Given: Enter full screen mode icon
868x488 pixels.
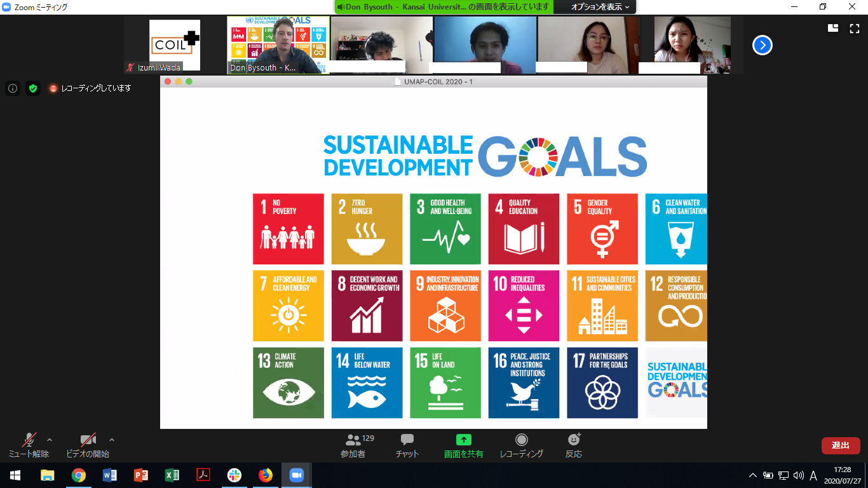Looking at the screenshot, I should click(855, 28).
